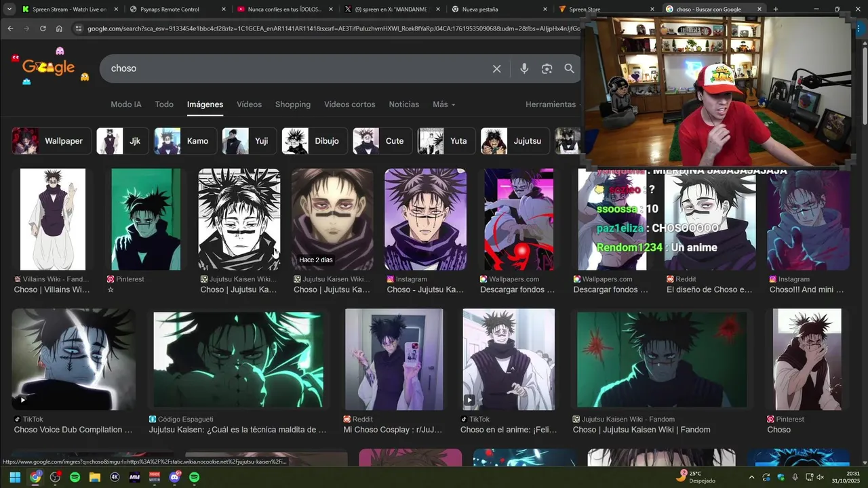The height and width of the screenshot is (488, 868).
Task: Show hidden system tray icons chevron
Action: (751, 477)
